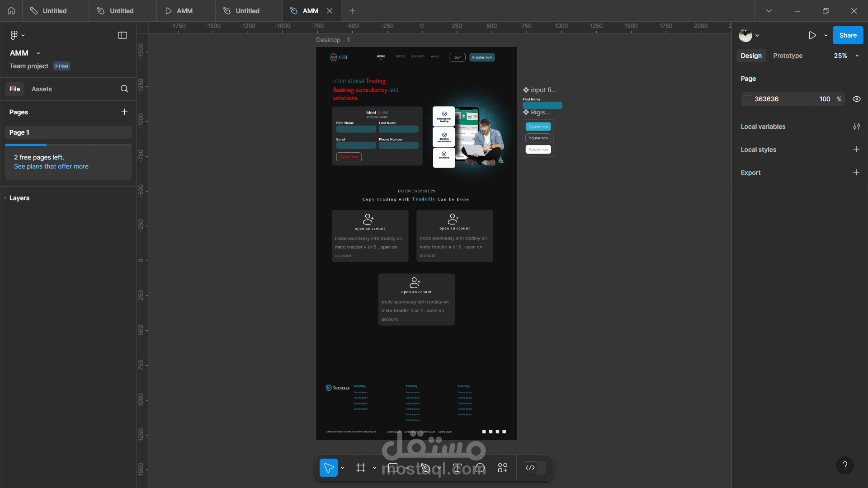Add a Local style with plus

tap(856, 150)
